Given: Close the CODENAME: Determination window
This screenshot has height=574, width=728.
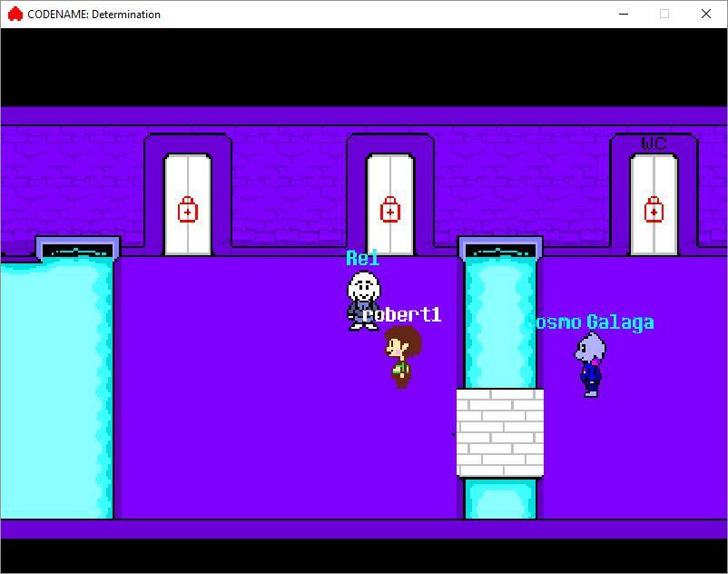Looking at the screenshot, I should [x=705, y=14].
